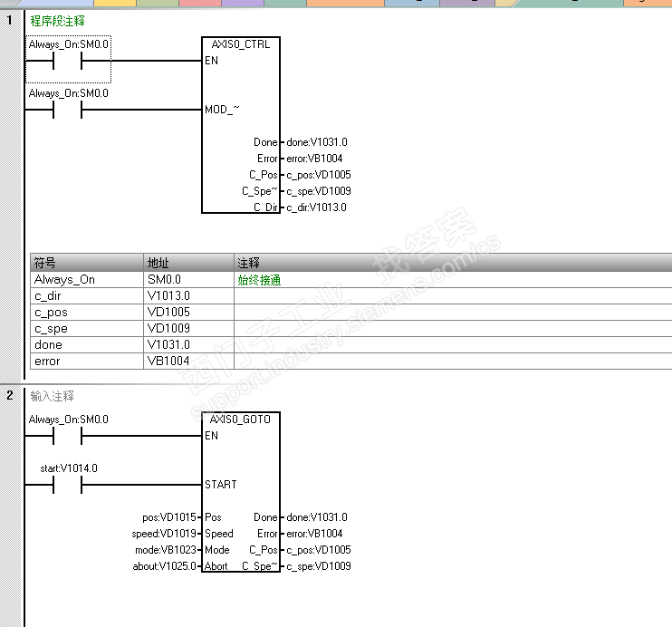The width and height of the screenshot is (672, 627).
Task: Select c_pos:VD1005 operand on AXIS0_GOTO
Action: tap(319, 550)
